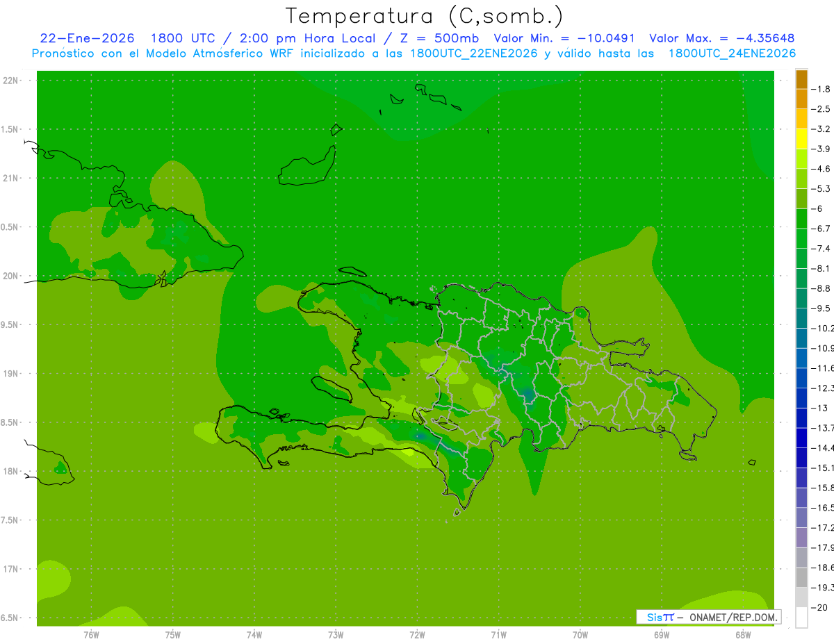Viewport: 834px width, 644px height.
Task: Click the "17N" latitude axis label
Action: pyautogui.click(x=11, y=569)
